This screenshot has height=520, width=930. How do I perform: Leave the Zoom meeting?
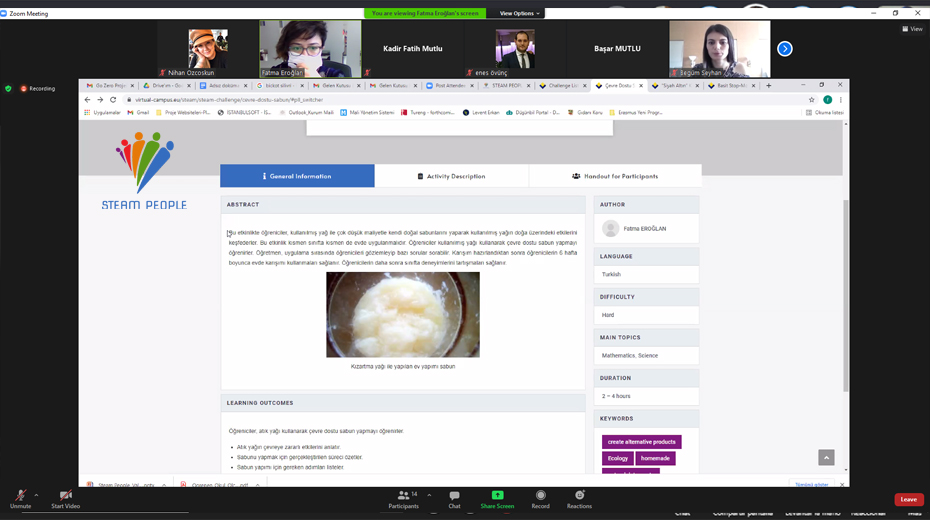tap(909, 499)
